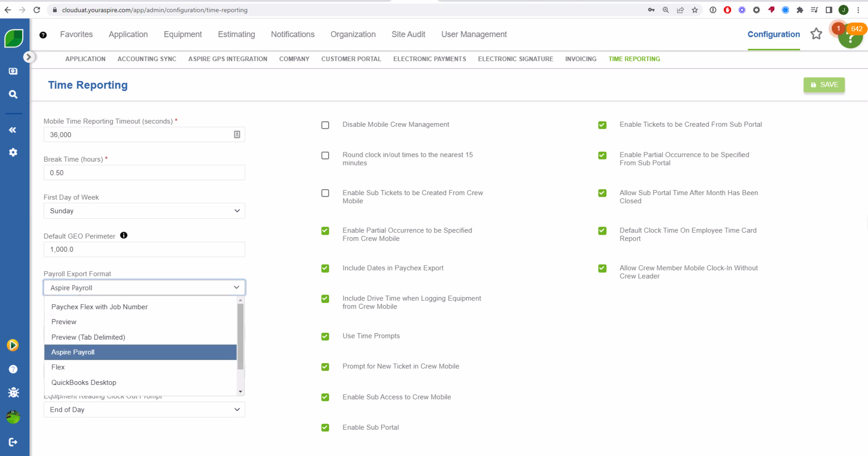Pick the Flex export format

(x=140, y=367)
